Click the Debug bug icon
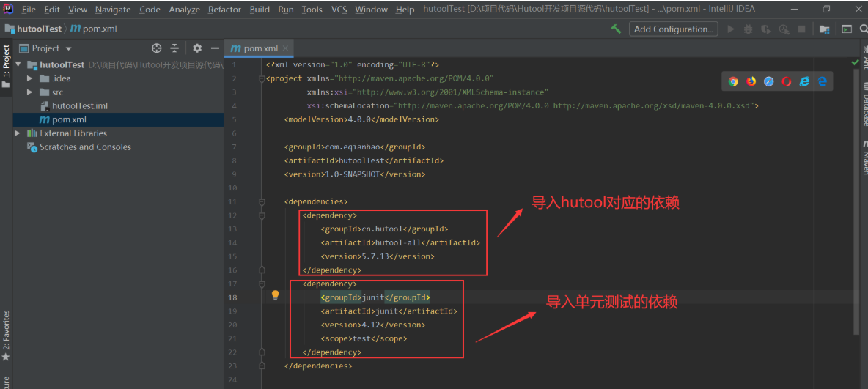Viewport: 868px width, 389px height. pyautogui.click(x=749, y=29)
